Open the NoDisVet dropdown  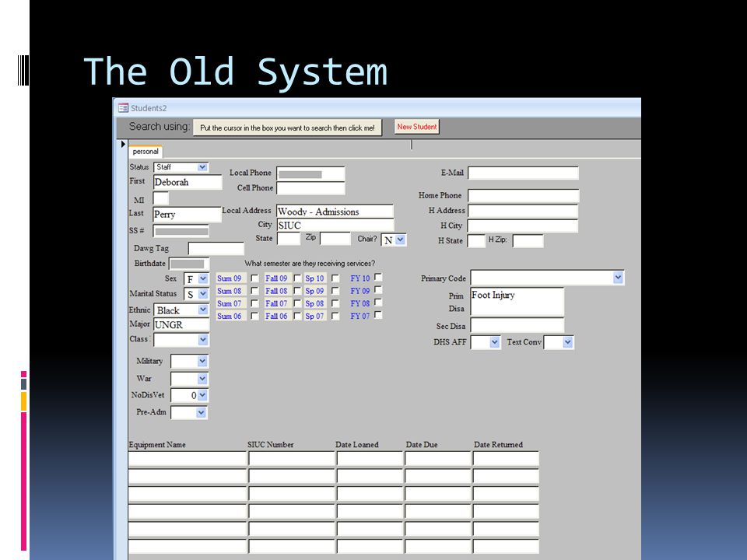coord(202,395)
